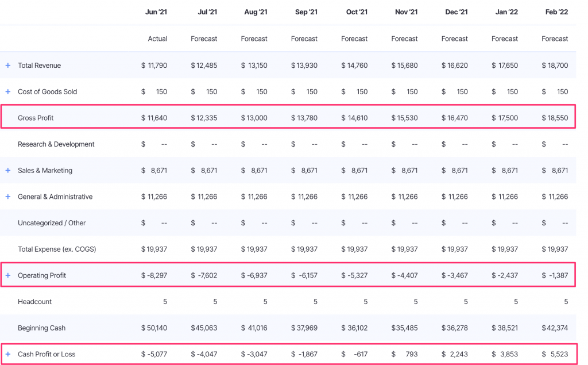The image size is (588, 365).
Task: Expand the Sales & Marketing row details
Action: [7, 170]
